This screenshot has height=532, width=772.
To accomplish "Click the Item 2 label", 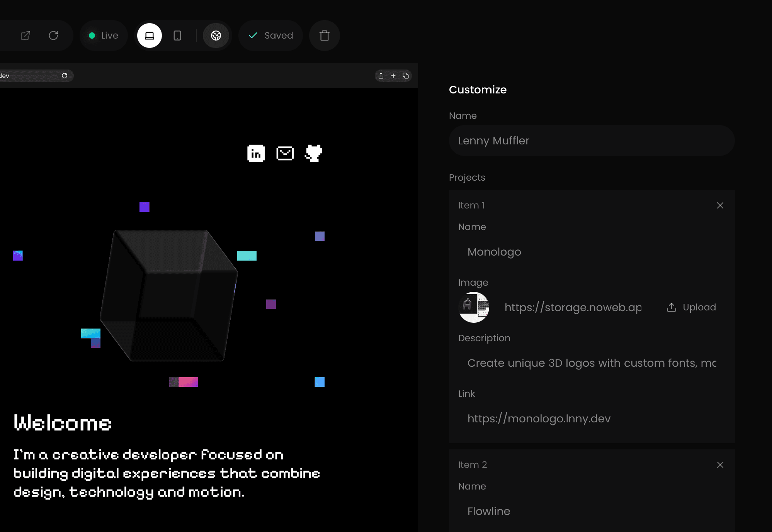I will 473,465.
